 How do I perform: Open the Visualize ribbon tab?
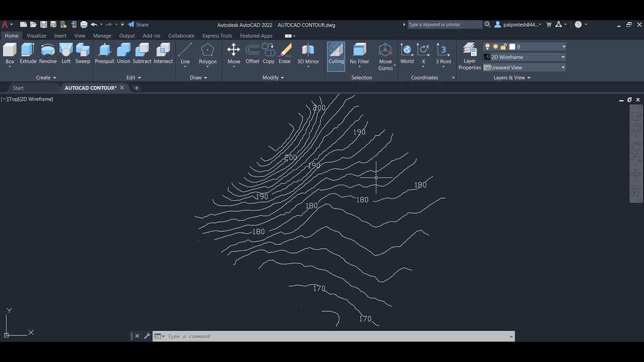[x=36, y=36]
